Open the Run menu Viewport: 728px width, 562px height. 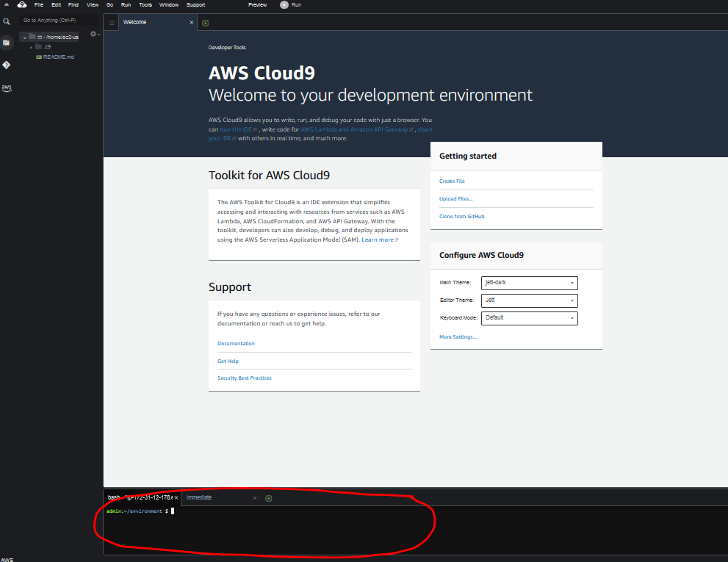(x=126, y=4)
